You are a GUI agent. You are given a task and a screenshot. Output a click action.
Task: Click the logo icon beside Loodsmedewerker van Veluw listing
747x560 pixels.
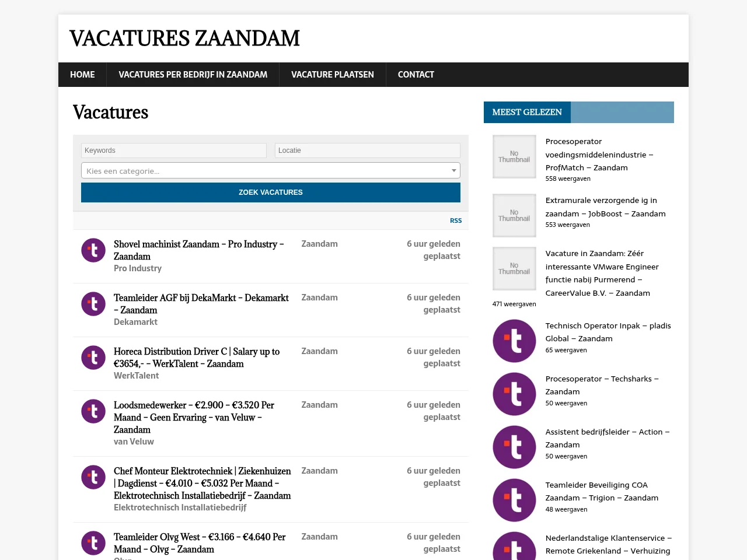coord(93,411)
